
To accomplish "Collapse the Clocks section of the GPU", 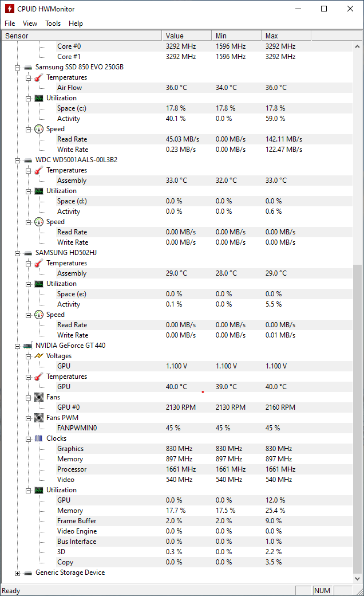I will (x=27, y=438).
